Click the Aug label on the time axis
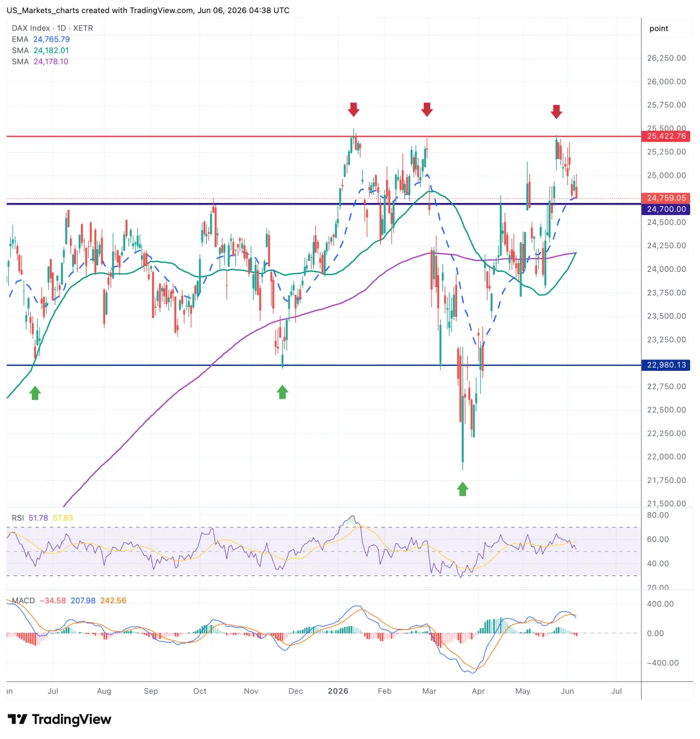Image resolution: width=700 pixels, height=739 pixels. [104, 691]
